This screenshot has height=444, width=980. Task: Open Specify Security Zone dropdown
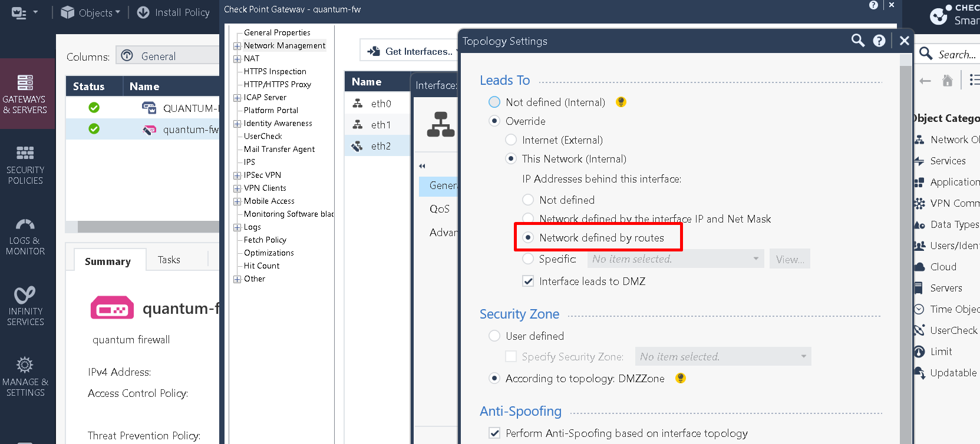pos(723,356)
